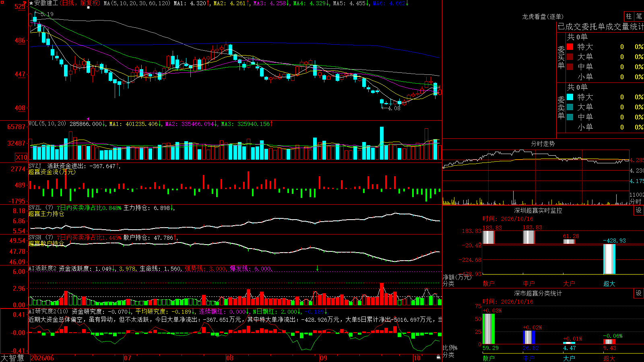Viewport: 644px width, 362px height.
Task: Click the lock icon on the date axis
Action: [x=438, y=357]
